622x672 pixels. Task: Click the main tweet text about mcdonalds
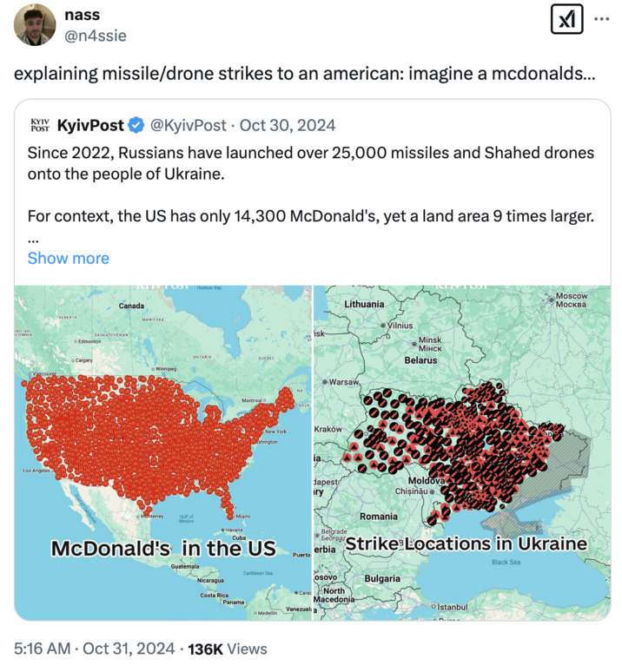click(304, 71)
